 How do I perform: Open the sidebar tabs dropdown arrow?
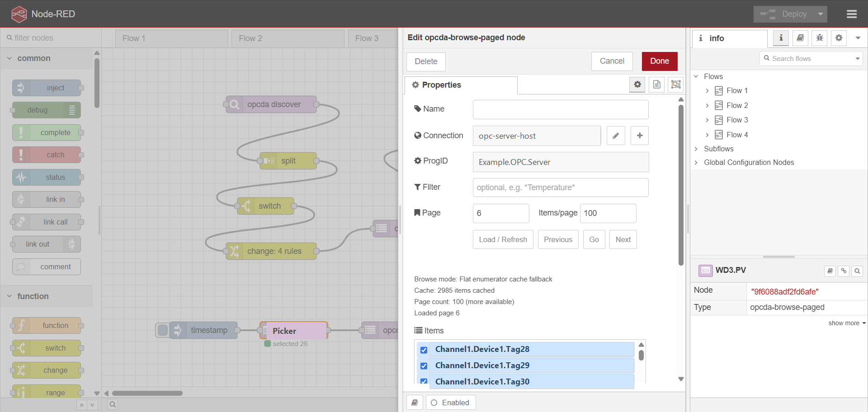[858, 38]
